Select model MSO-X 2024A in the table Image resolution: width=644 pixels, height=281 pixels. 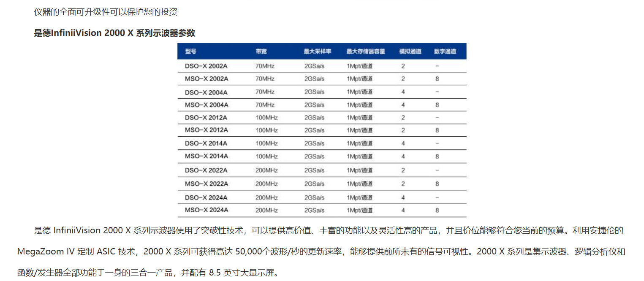click(207, 210)
